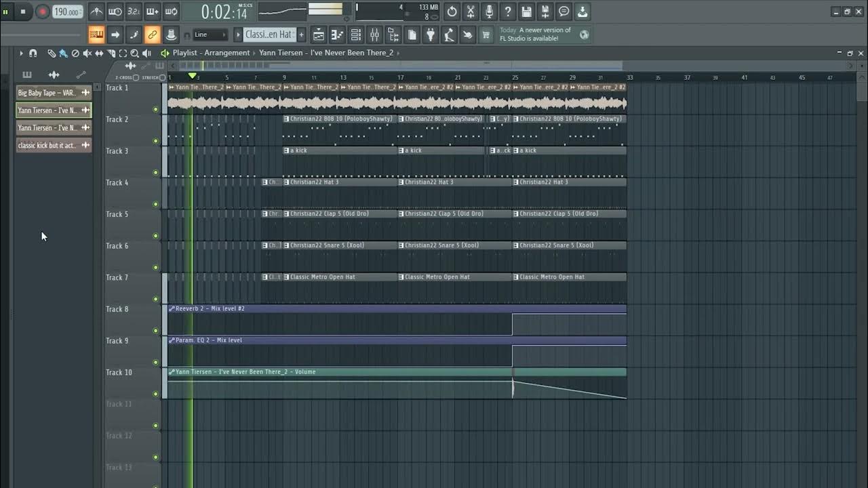Open the shopping cart content library
868x488 pixels.
[486, 35]
